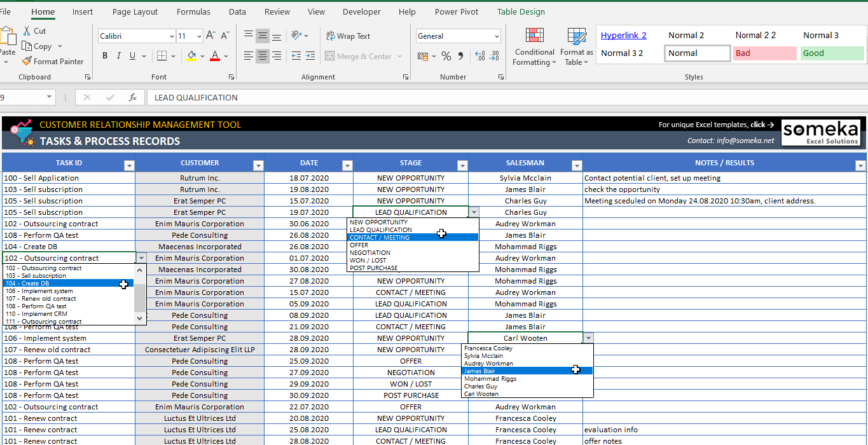Apply the Percent number style
The width and height of the screenshot is (868, 445).
tap(446, 57)
